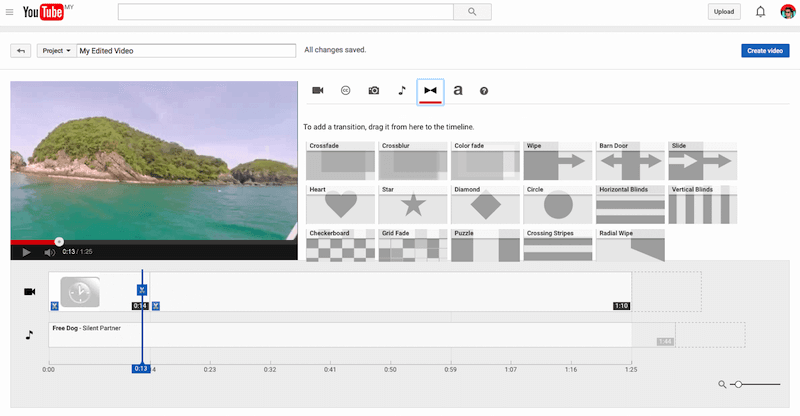
Task: Open the YouTube hamburger guide menu
Action: pyautogui.click(x=9, y=12)
